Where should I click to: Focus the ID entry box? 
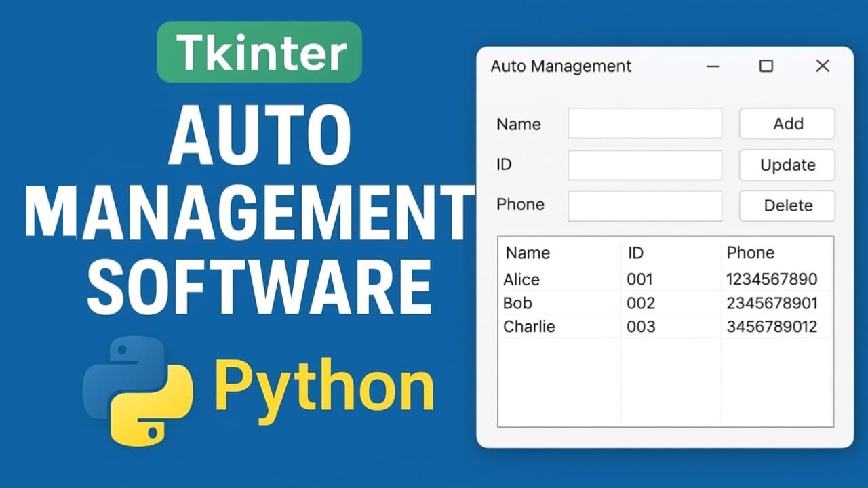pos(645,165)
